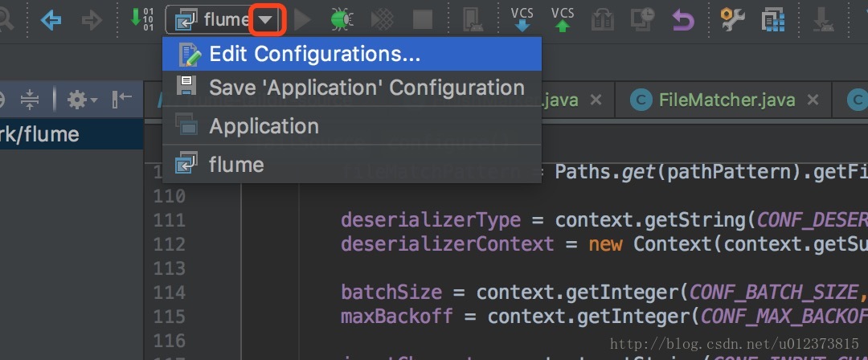This screenshot has width=868, height=360.
Task: Click the purple Revert undo arrow
Action: coord(683,20)
